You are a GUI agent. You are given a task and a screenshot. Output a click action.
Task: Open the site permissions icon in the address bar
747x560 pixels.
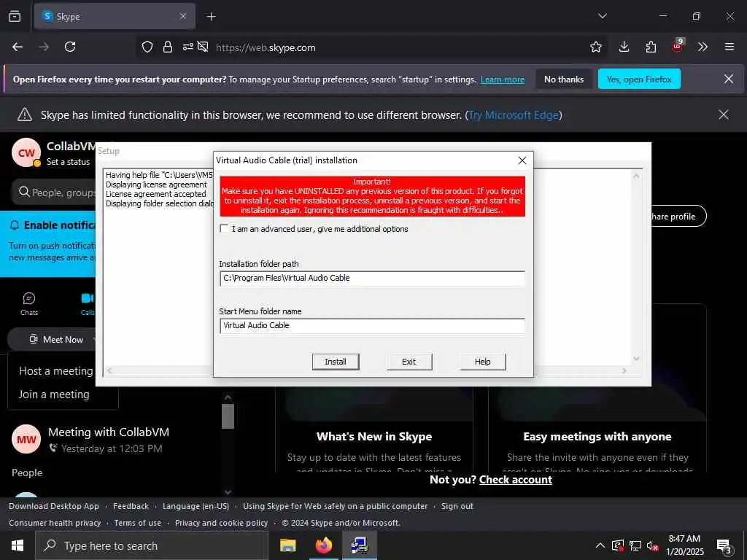point(187,47)
